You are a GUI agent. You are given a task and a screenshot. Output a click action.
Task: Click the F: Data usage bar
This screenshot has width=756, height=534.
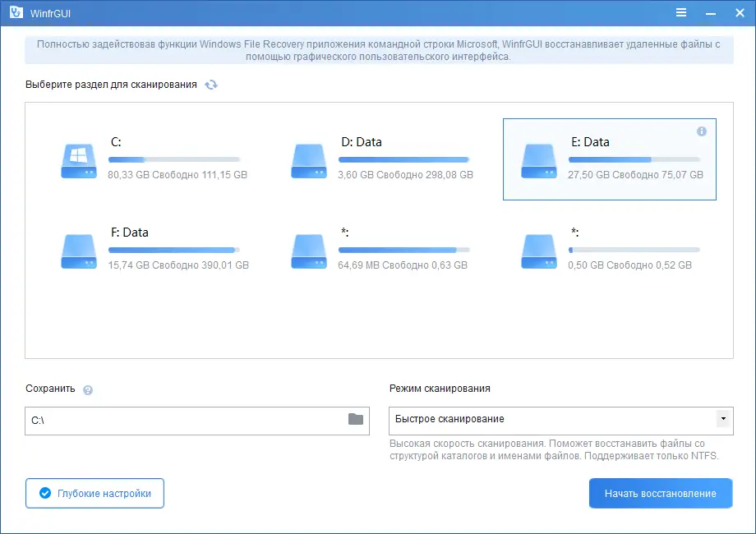(174, 250)
